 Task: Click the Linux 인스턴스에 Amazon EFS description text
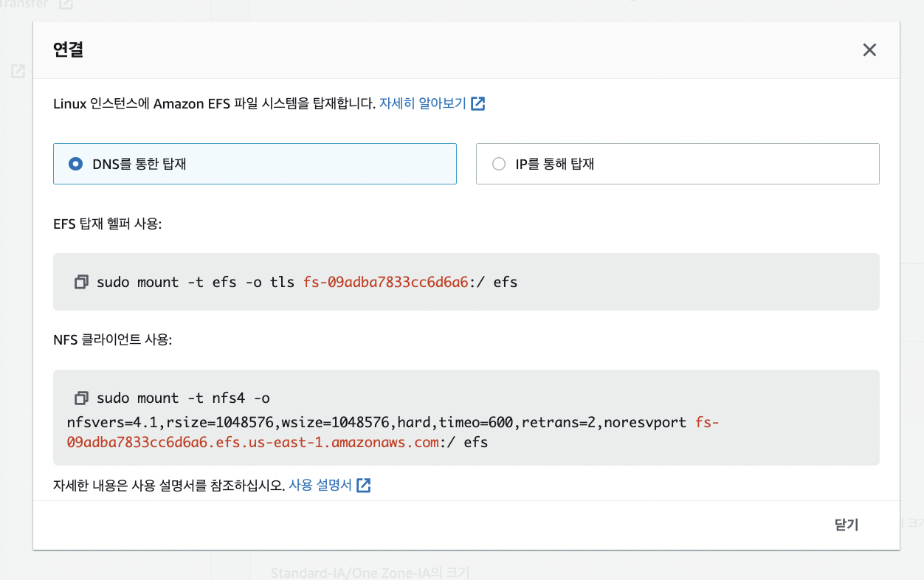[x=215, y=103]
